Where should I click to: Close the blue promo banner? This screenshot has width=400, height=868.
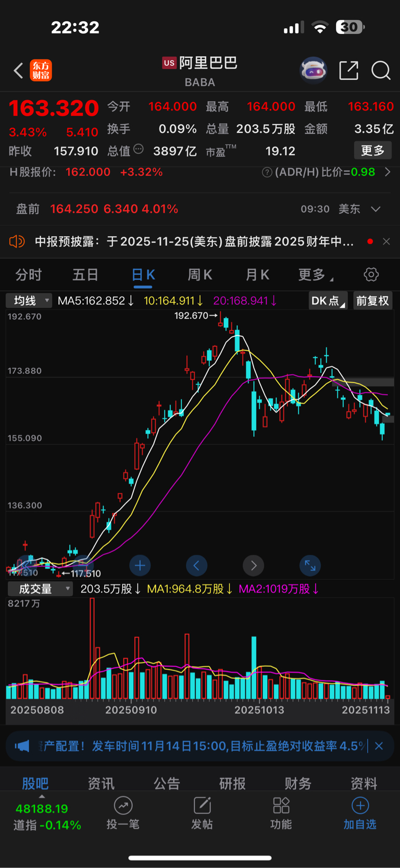coord(379,746)
